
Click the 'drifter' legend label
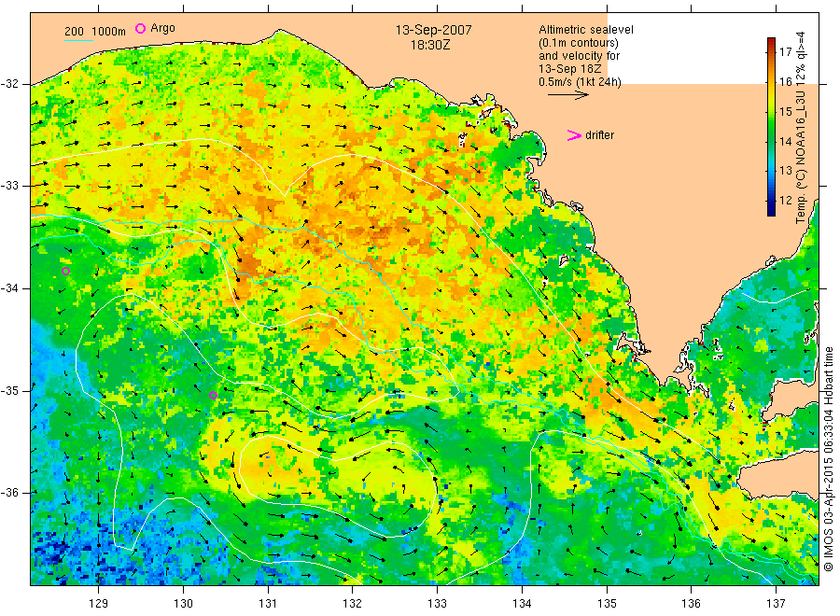click(599, 135)
